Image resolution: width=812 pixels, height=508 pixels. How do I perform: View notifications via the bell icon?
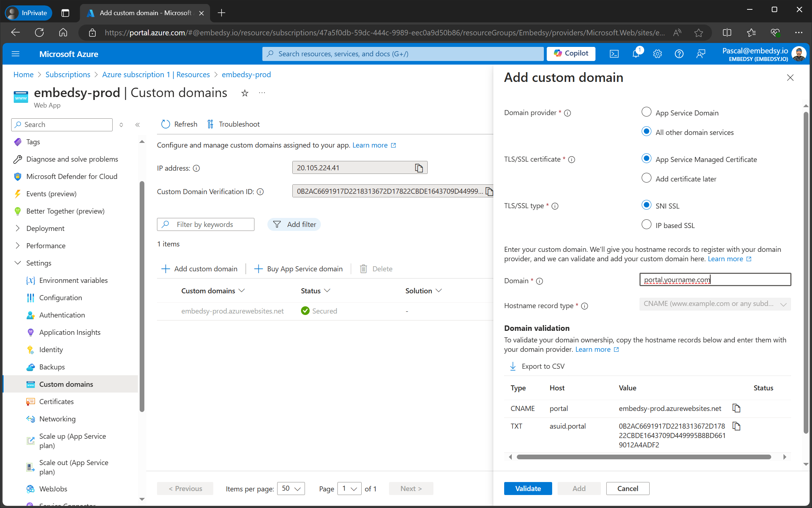pyautogui.click(x=636, y=53)
